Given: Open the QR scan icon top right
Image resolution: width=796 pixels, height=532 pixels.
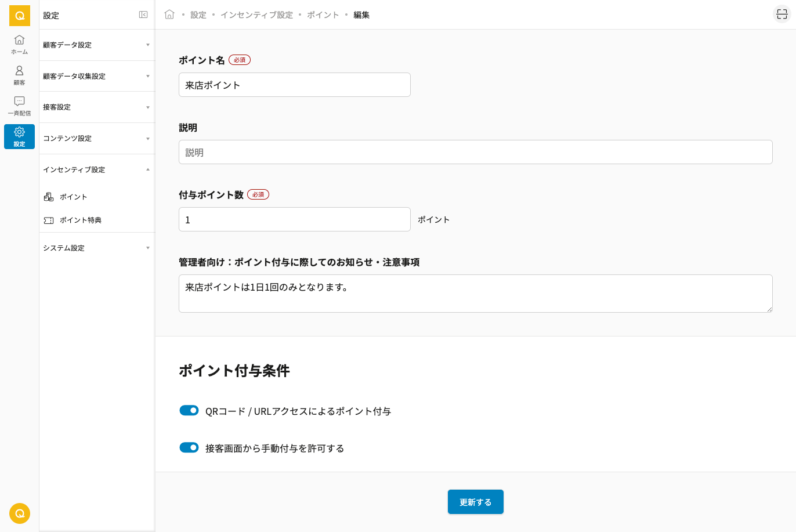Looking at the screenshot, I should (x=781, y=15).
